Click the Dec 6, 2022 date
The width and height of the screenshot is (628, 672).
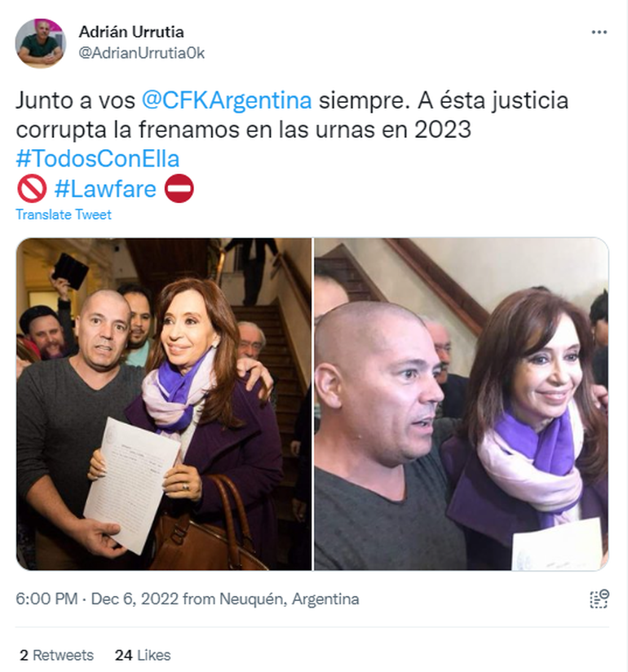click(135, 599)
